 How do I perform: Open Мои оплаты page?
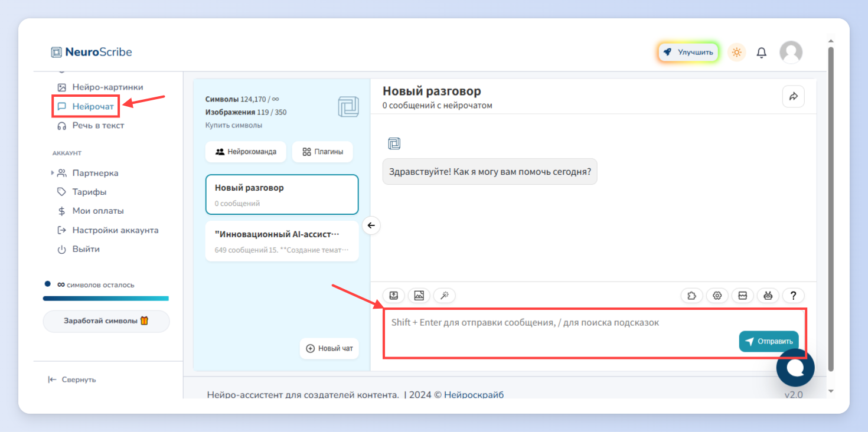click(x=90, y=211)
